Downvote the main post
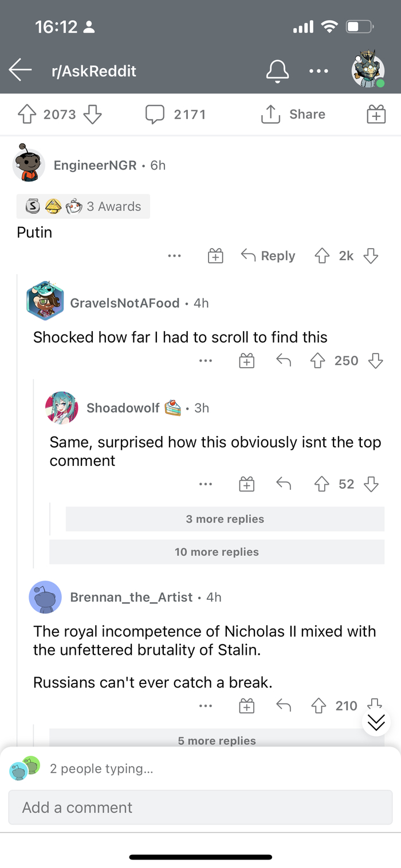This screenshot has width=401, height=868. [x=92, y=115]
